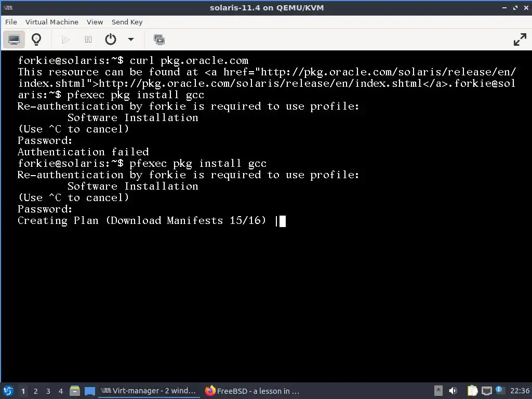Show the graphical console view
This screenshot has height=399, width=532.
tap(14, 39)
